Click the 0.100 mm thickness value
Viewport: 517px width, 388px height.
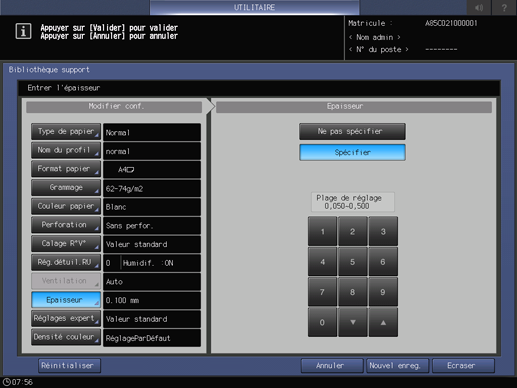[152, 300]
